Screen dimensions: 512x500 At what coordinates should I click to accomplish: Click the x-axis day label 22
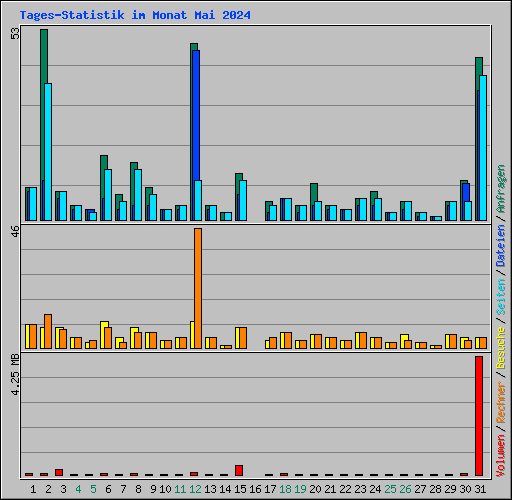coord(345,489)
